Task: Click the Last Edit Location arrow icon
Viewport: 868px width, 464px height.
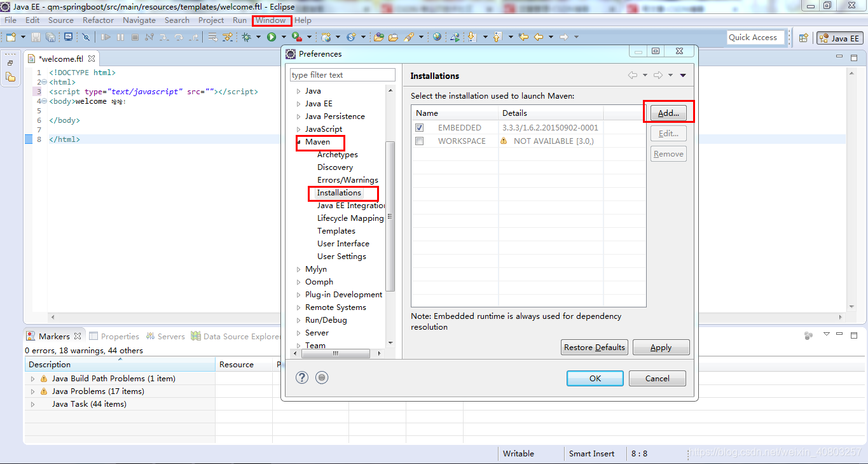Action: coord(523,38)
